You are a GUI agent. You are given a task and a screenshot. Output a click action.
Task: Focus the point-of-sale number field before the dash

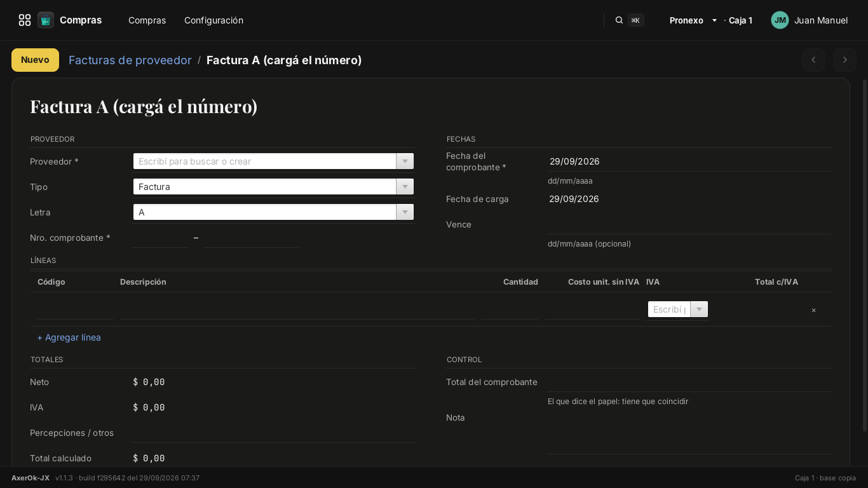pos(160,238)
